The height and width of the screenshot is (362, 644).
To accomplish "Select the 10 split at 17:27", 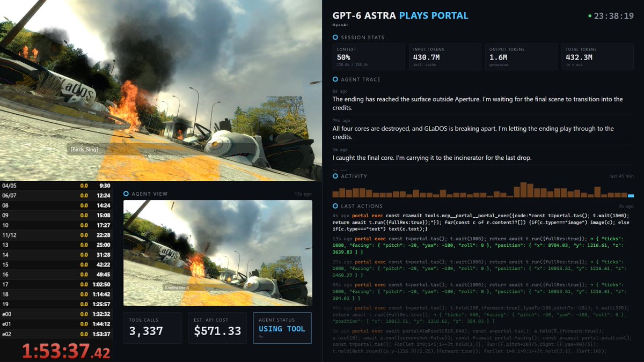I will (56, 225).
